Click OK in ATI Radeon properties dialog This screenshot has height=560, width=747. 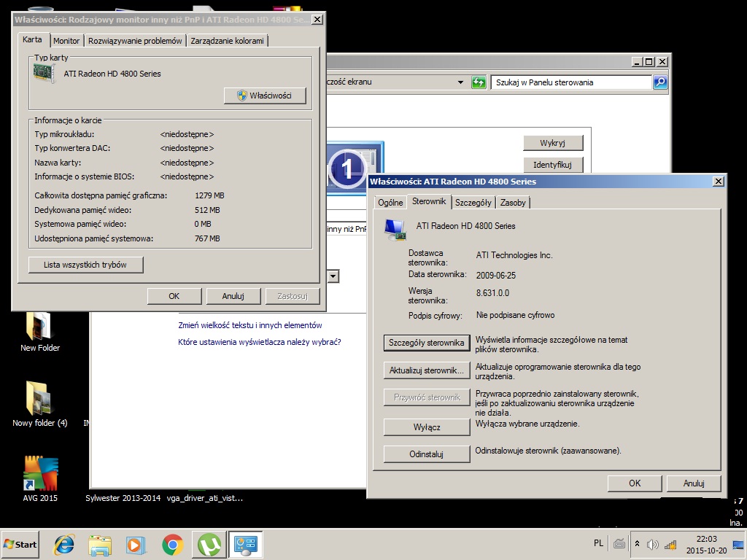coord(635,483)
